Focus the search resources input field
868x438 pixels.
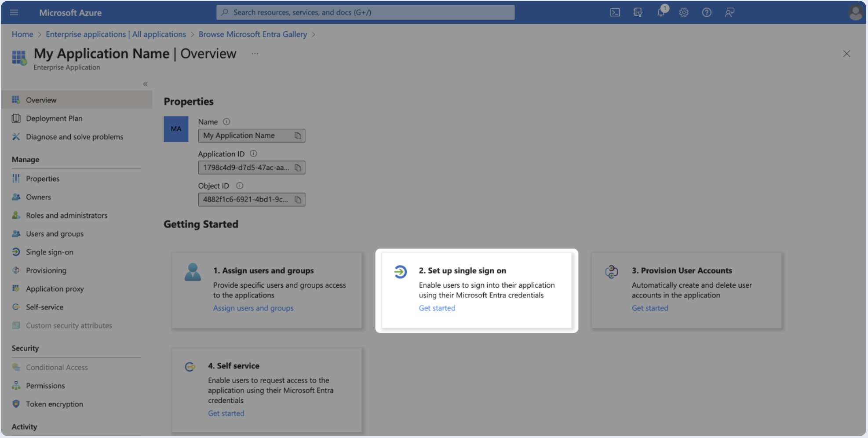365,12
